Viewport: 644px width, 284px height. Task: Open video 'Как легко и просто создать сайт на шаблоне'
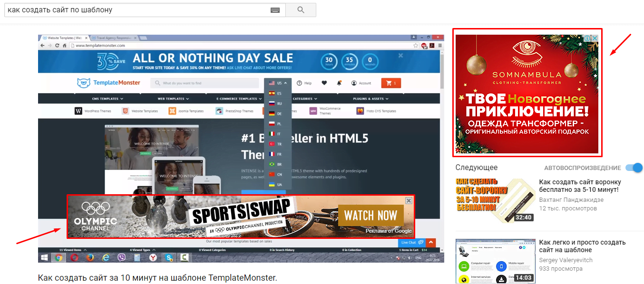click(x=582, y=246)
